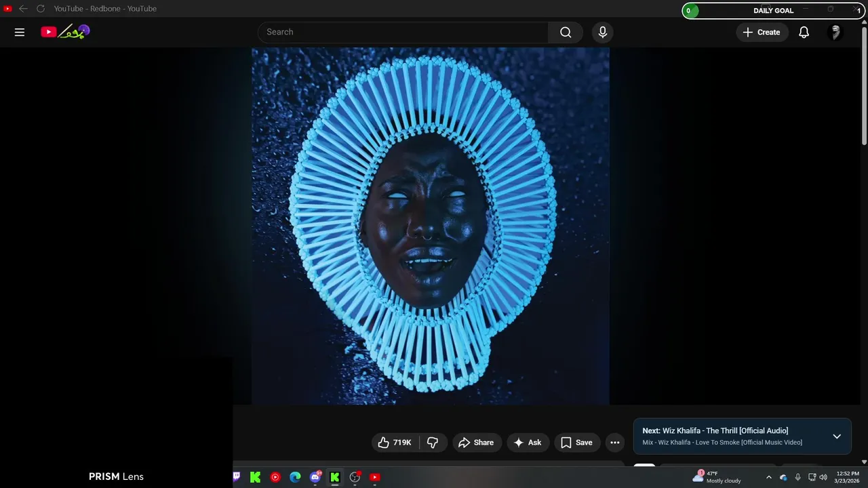Open account avatar menu

pos(835,32)
